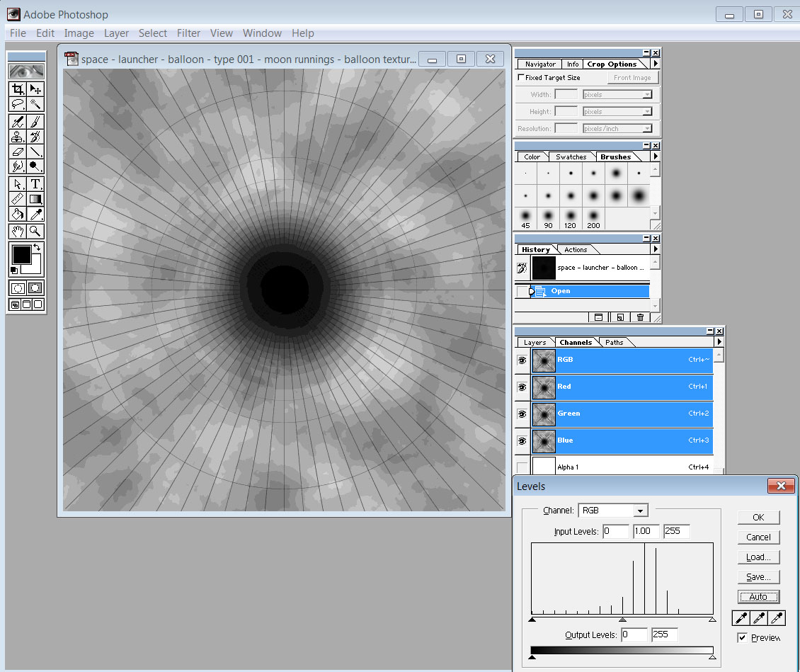Choose the Eraser tool

click(x=18, y=152)
